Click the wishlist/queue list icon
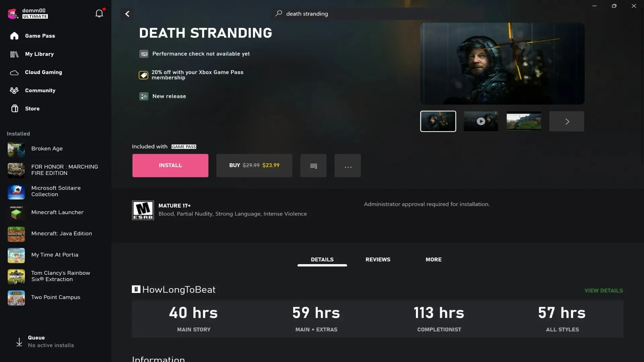The width and height of the screenshot is (644, 362). (314, 165)
